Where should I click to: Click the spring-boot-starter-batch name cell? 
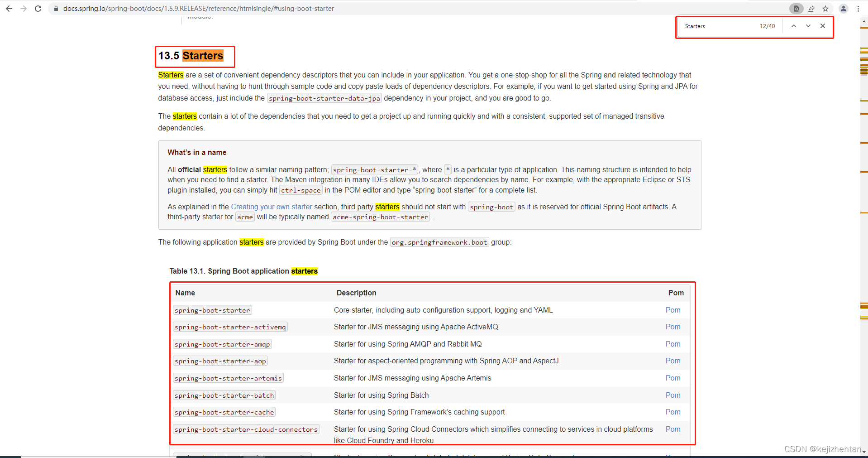224,395
